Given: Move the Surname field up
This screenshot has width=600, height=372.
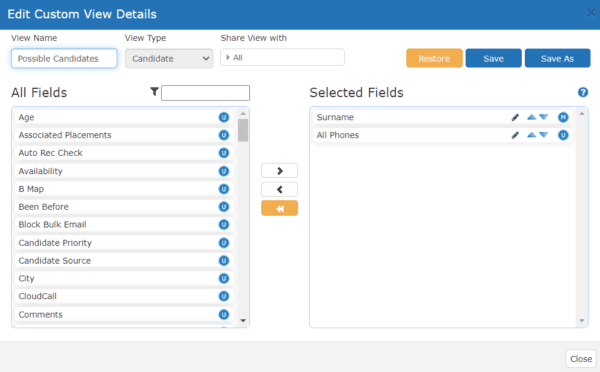Looking at the screenshot, I should click(532, 117).
